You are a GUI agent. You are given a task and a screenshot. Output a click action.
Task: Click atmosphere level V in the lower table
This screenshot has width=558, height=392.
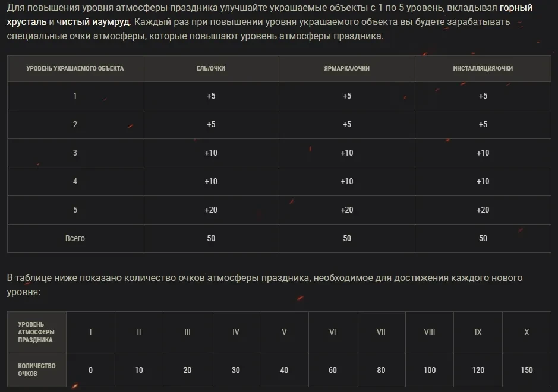284,332
